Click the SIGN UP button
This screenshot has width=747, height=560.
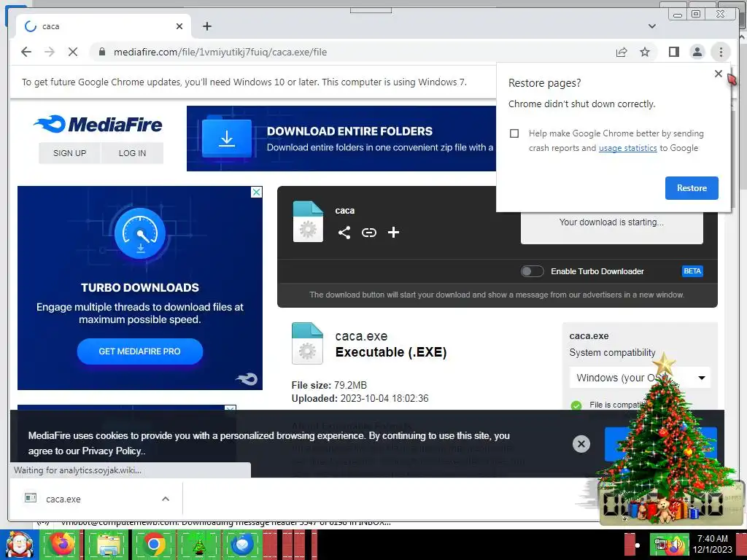click(x=69, y=153)
